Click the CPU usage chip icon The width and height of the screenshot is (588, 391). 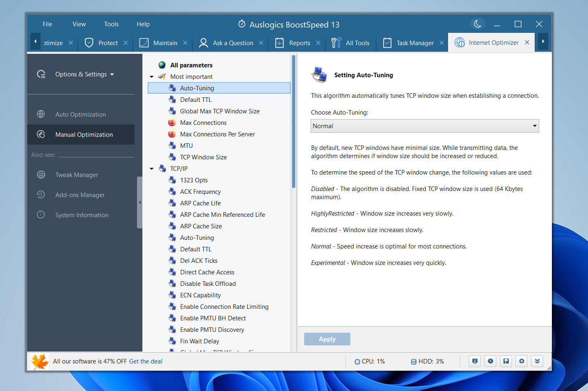357,361
